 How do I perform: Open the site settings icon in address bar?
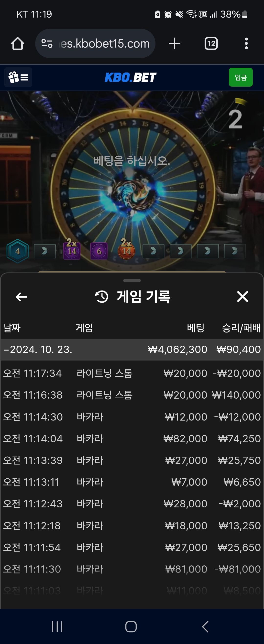pos(47,43)
